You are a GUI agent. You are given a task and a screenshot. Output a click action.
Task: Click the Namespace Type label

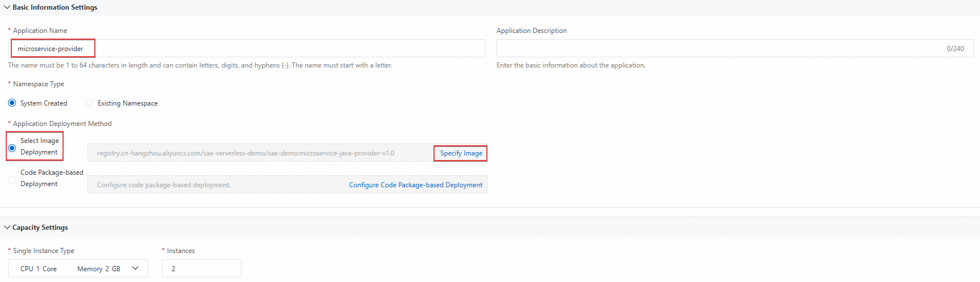[38, 84]
